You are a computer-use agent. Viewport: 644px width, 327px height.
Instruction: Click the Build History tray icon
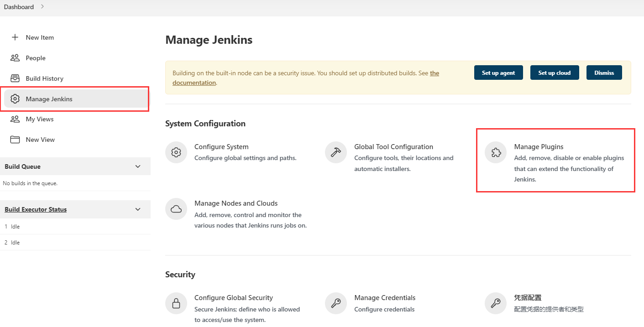[15, 78]
